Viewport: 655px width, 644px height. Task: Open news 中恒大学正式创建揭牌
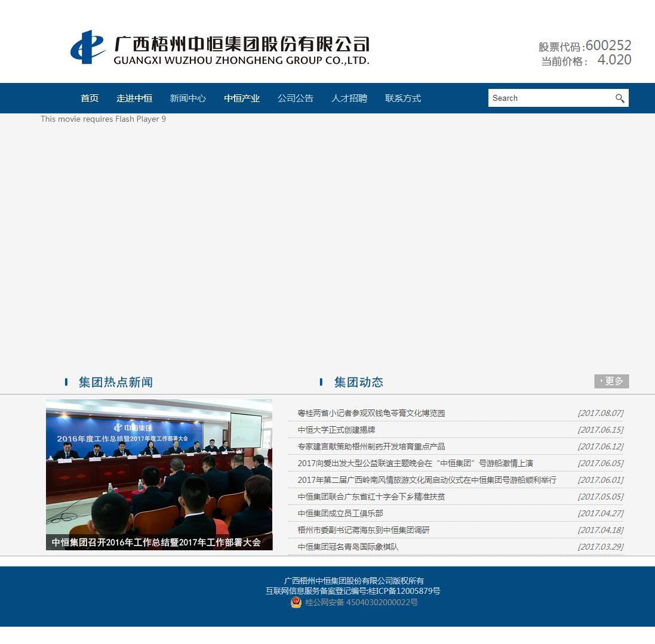click(x=336, y=430)
